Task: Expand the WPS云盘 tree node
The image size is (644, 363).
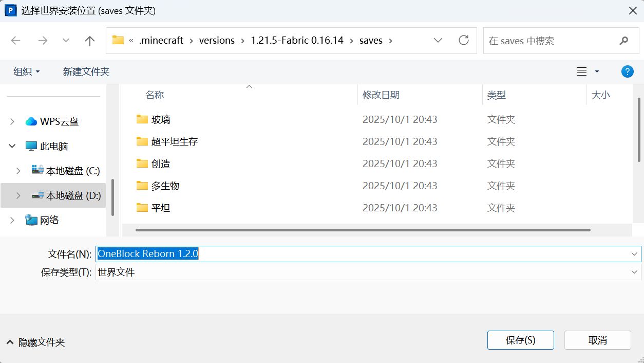Action: [12, 122]
